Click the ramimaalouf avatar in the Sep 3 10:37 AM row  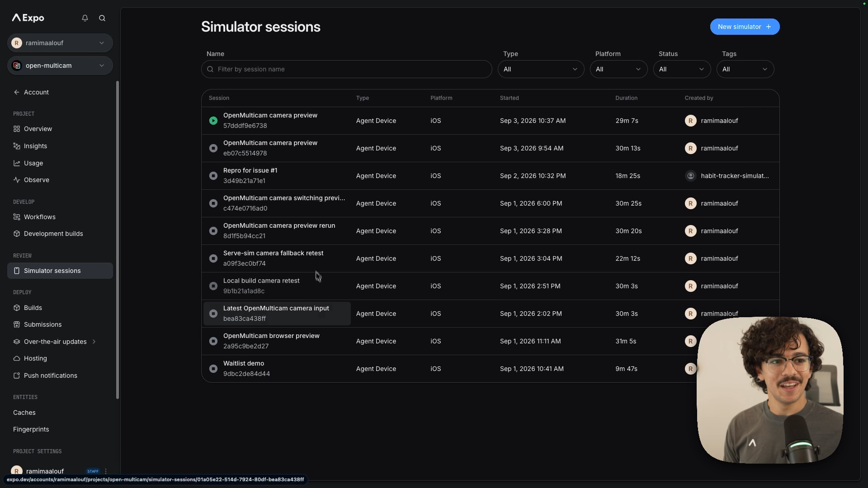pyautogui.click(x=690, y=121)
